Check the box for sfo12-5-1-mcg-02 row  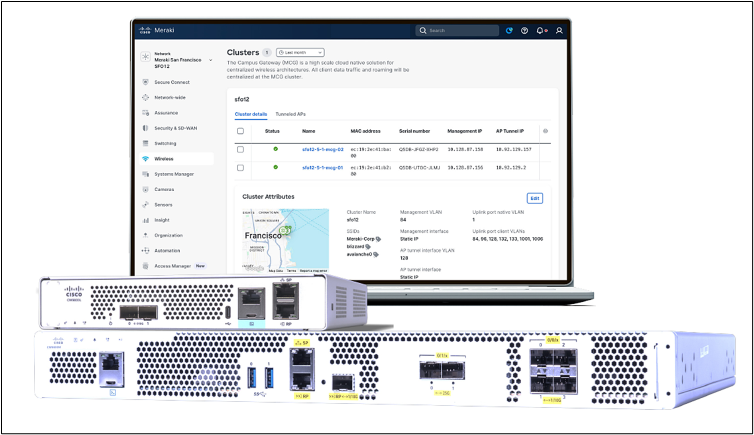point(240,149)
